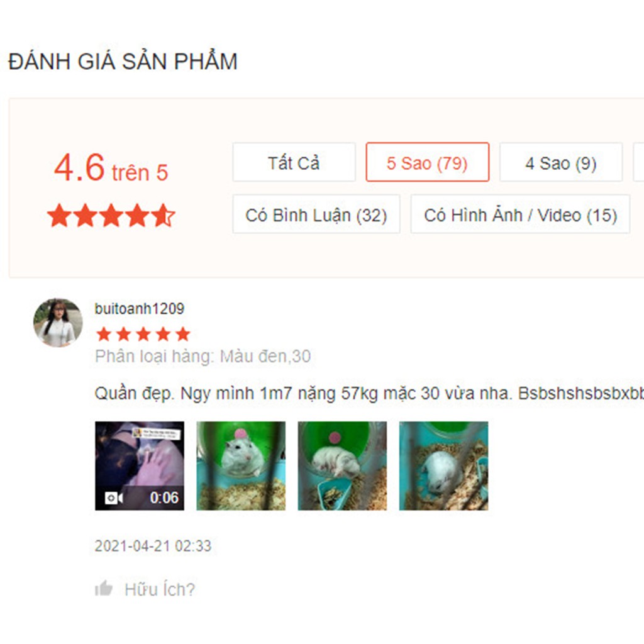Click the review comment starting Quần đẹp

[369, 394]
